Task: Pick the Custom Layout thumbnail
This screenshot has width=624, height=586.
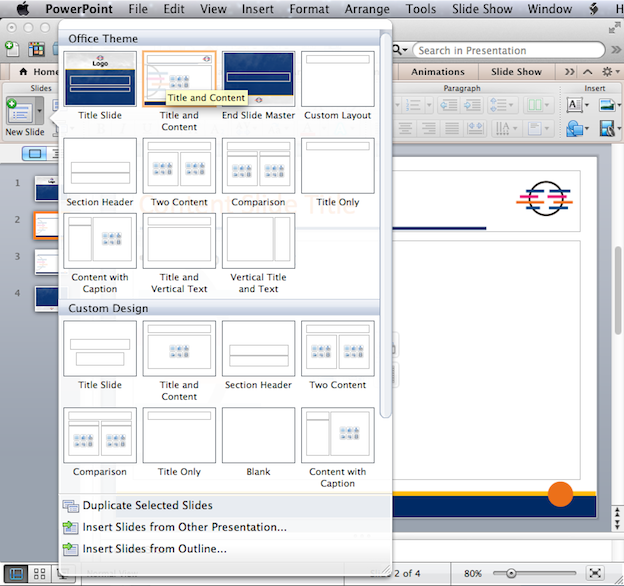Action: (337, 79)
